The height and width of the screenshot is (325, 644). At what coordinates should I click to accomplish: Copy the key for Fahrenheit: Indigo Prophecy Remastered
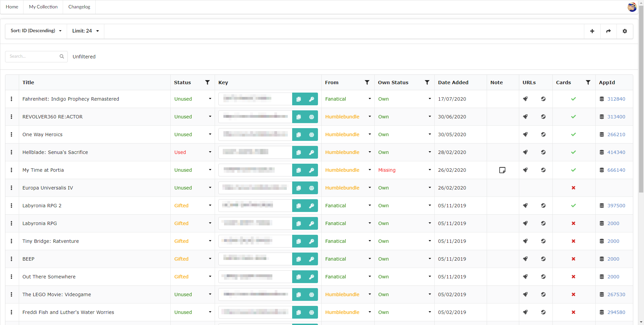click(x=299, y=99)
